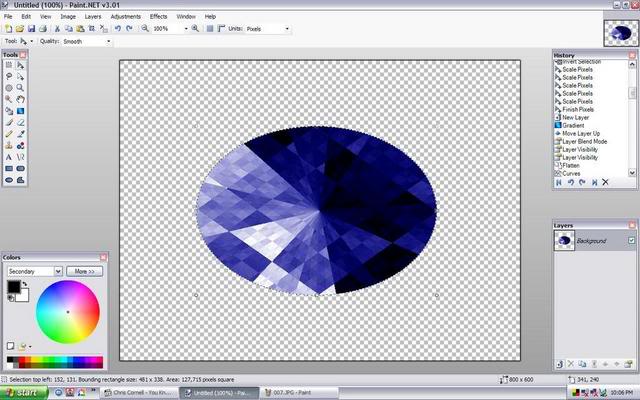Click the Open file folder icon
The width and height of the screenshot is (640, 400).
point(20,29)
